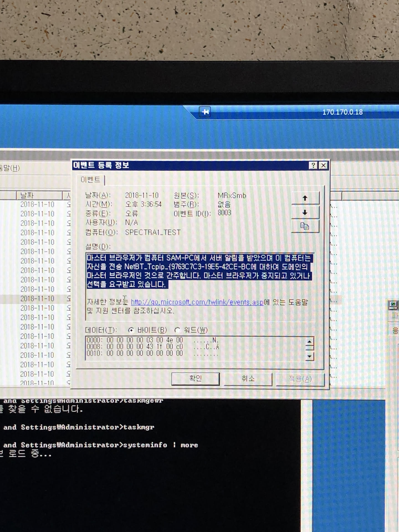Open the 이벤트 tab

point(90,180)
